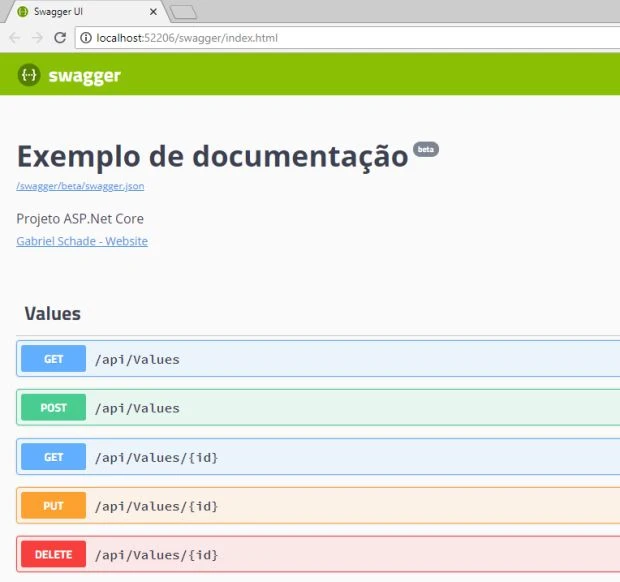The height and width of the screenshot is (582, 620).
Task: Click the swagger logo icon in header
Action: click(x=29, y=75)
